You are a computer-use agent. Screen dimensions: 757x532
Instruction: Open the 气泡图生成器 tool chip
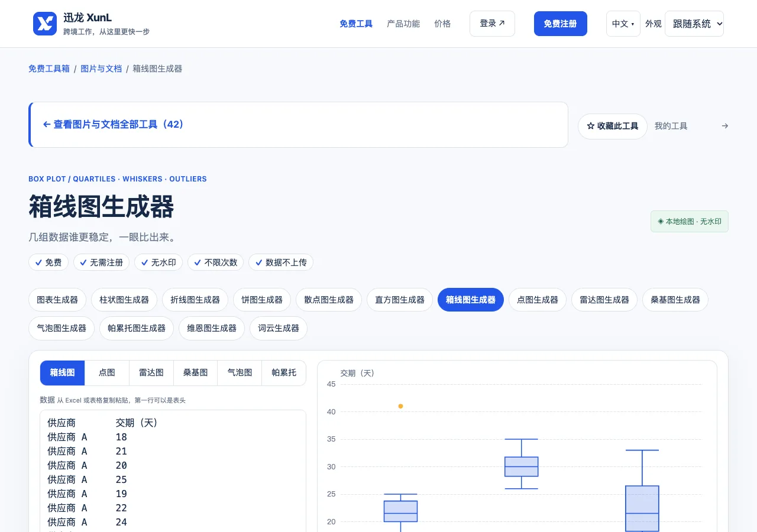point(62,328)
